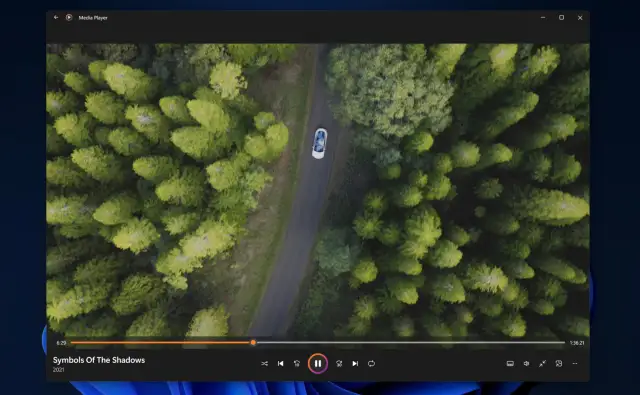The width and height of the screenshot is (640, 395).
Task: Open the volume control
Action: pyautogui.click(x=527, y=364)
